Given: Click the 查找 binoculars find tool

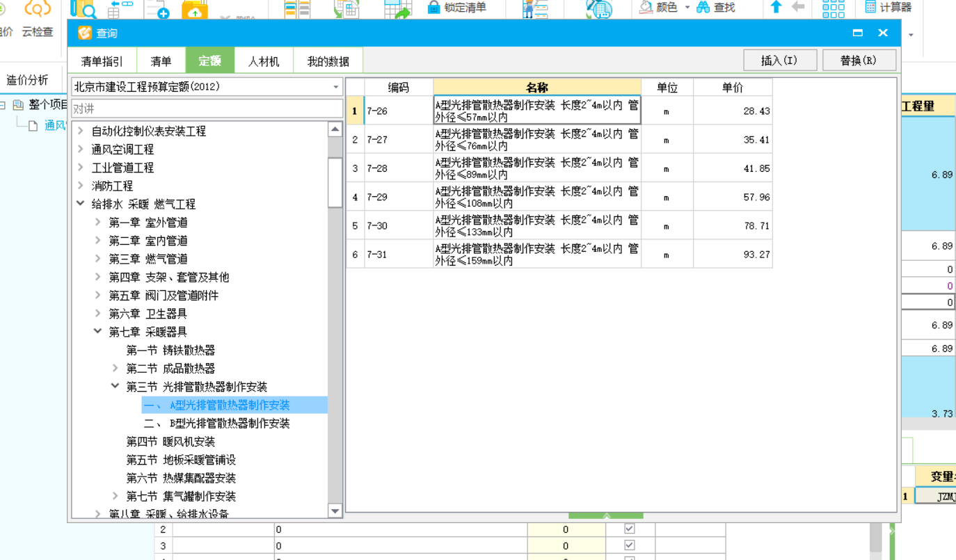Looking at the screenshot, I should point(716,8).
